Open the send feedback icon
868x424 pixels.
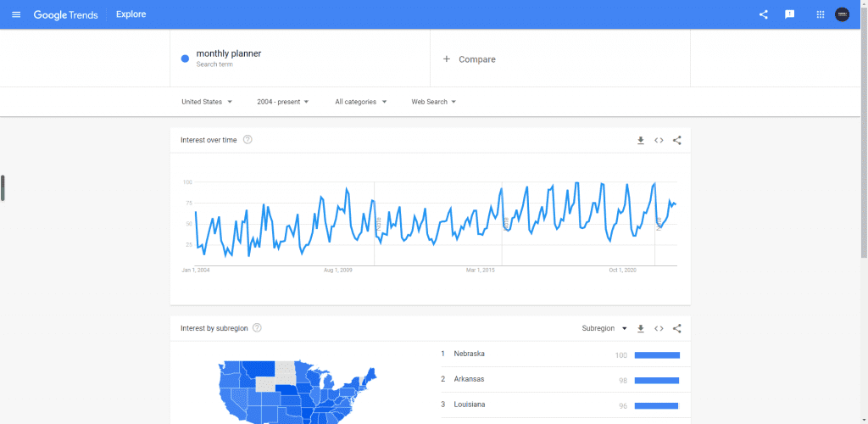tap(789, 14)
